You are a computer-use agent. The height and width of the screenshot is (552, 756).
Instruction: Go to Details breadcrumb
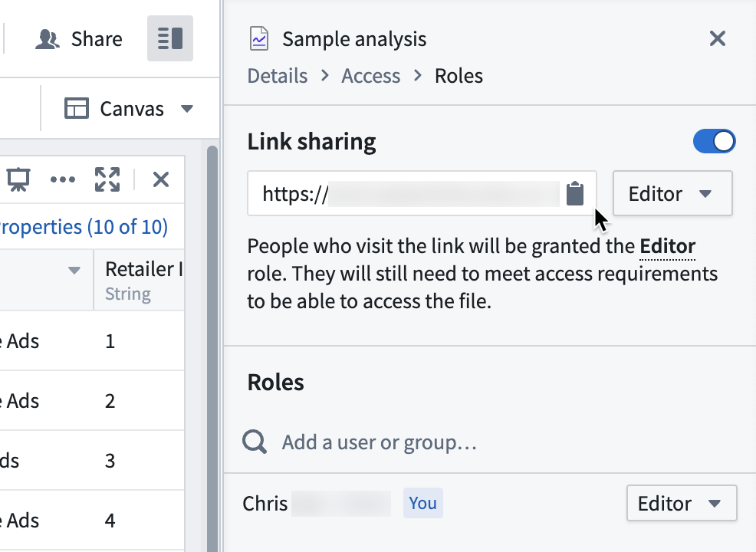click(x=278, y=76)
